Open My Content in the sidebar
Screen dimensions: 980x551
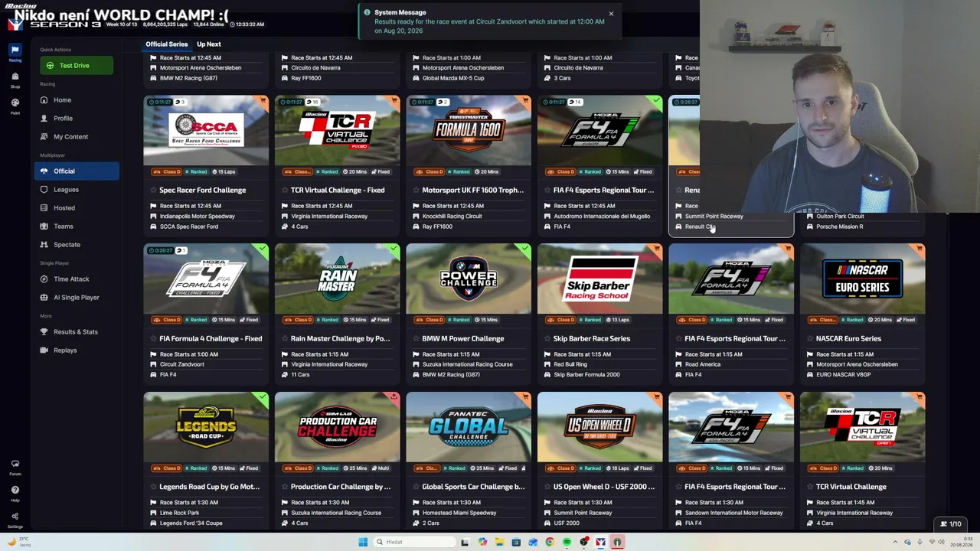(x=77, y=136)
